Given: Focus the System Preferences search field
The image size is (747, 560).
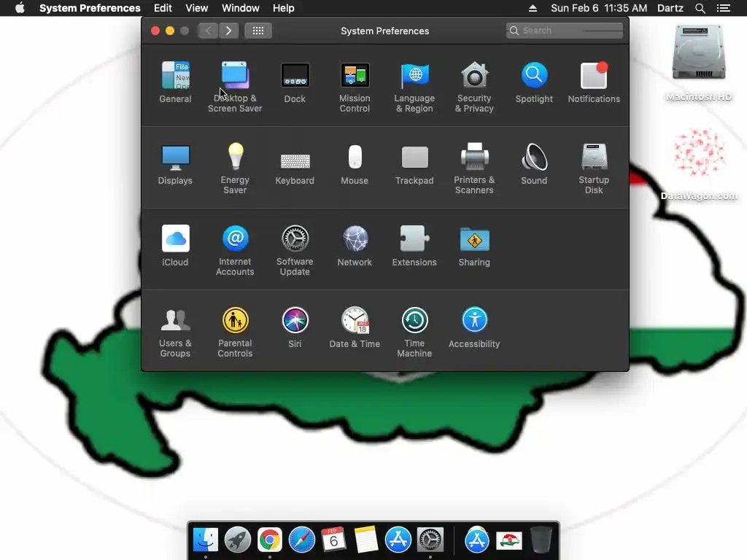Looking at the screenshot, I should click(565, 31).
